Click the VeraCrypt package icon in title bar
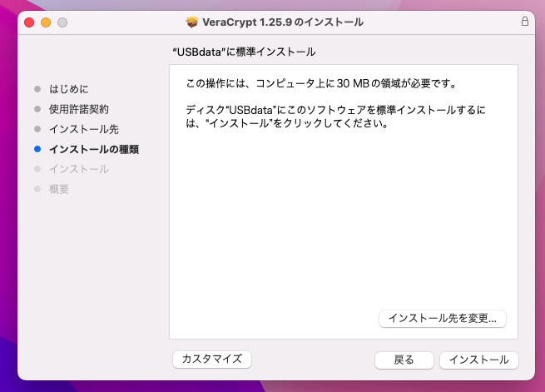 [x=193, y=22]
